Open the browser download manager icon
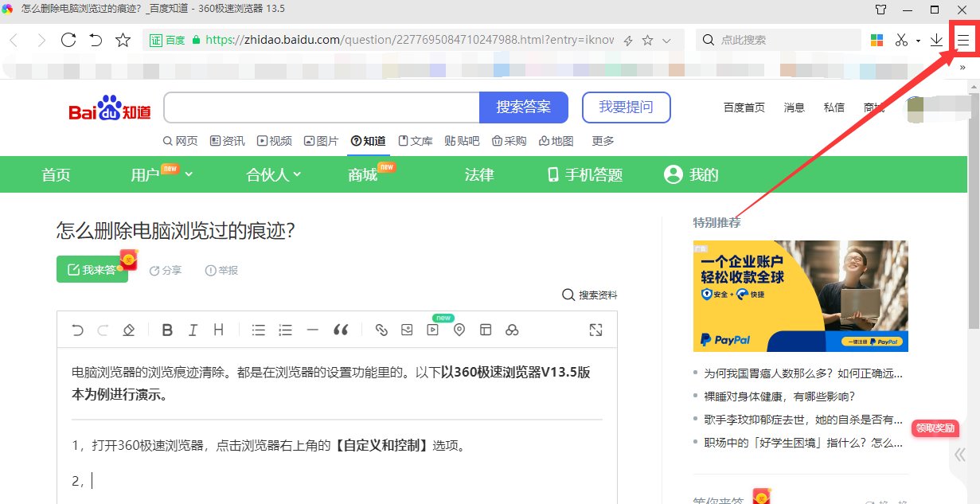The width and height of the screenshot is (980, 504). click(x=936, y=39)
